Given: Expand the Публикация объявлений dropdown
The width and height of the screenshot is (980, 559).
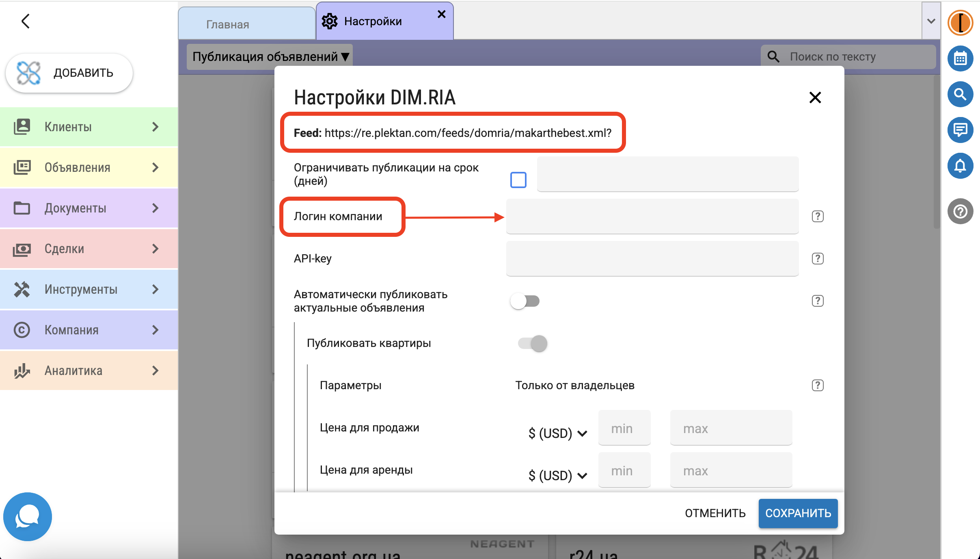Looking at the screenshot, I should [x=270, y=56].
